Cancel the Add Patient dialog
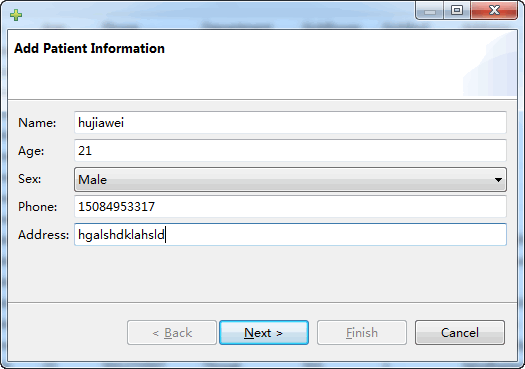525x369 pixels. [460, 333]
